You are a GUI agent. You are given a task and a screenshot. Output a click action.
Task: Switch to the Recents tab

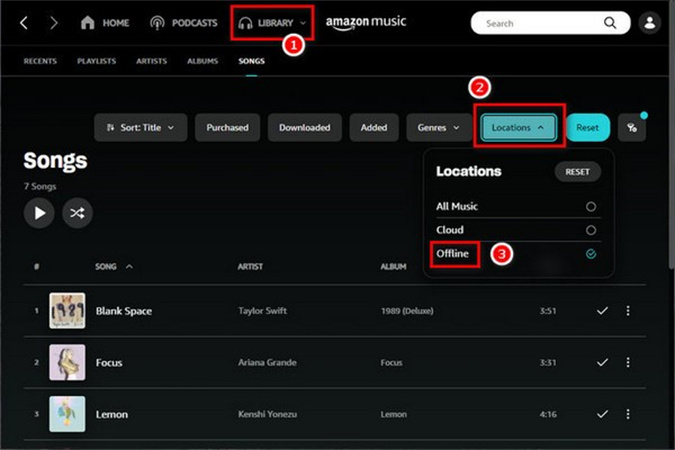coord(40,61)
